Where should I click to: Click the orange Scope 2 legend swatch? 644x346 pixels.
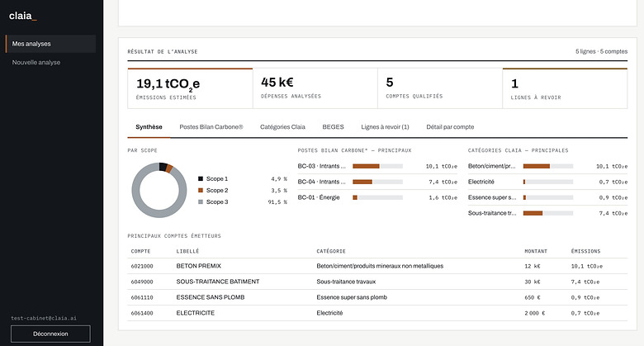pyautogui.click(x=201, y=190)
